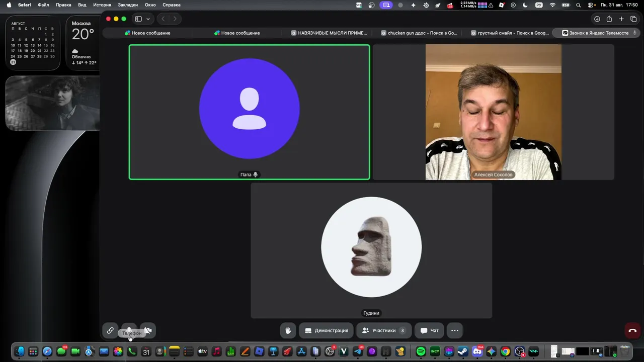Image resolution: width=644 pixels, height=362 pixels.
Task: Toggle the camera in the call controls
Action: [148, 330]
